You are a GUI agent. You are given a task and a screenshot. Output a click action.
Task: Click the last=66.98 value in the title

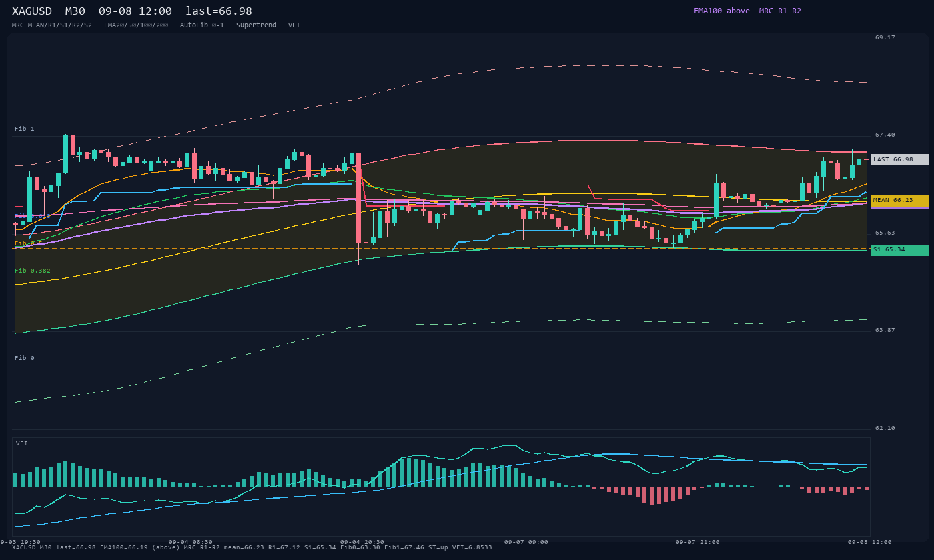coord(219,11)
